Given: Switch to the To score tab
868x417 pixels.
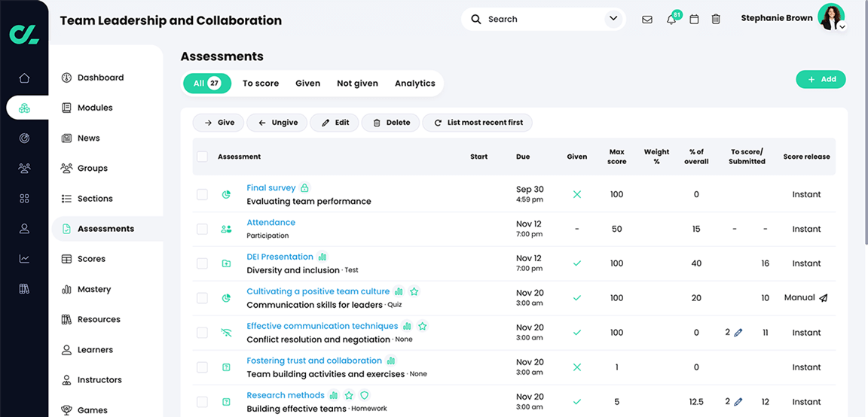Looking at the screenshot, I should click(261, 84).
